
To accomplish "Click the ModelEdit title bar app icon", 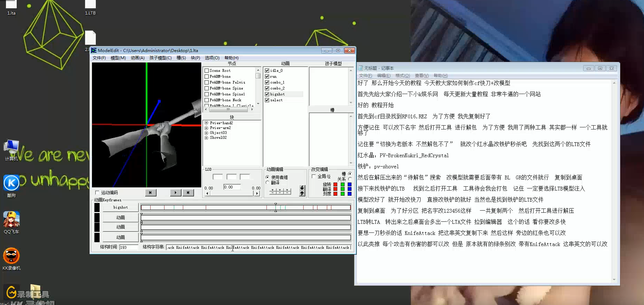I will click(x=94, y=51).
